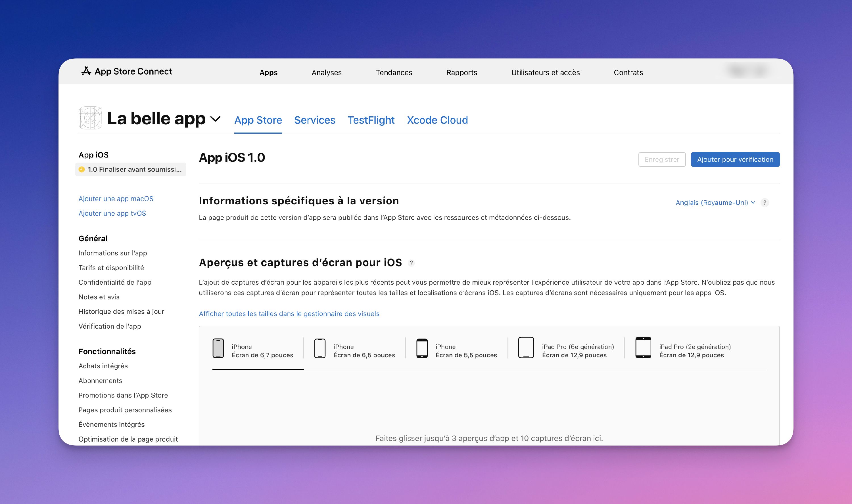Switch to the TestFlight tab
852x504 pixels.
point(371,120)
